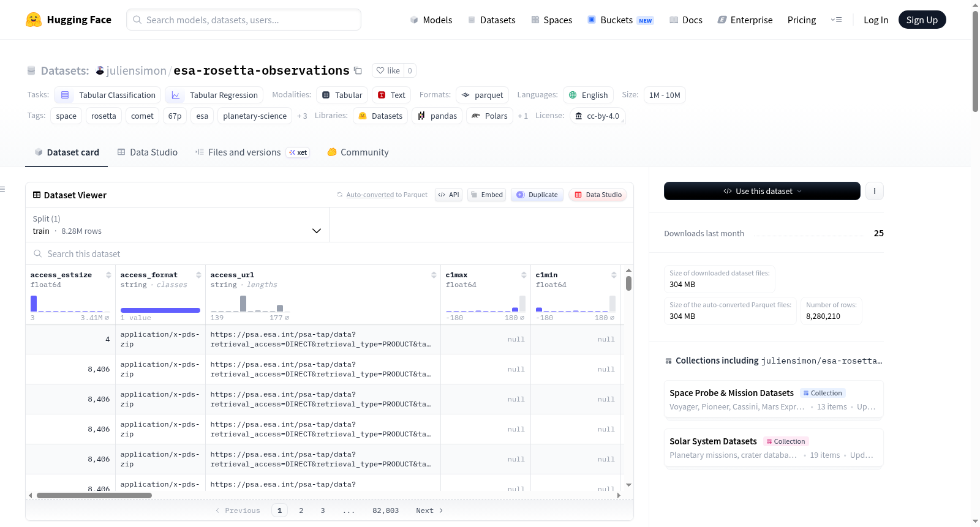The width and height of the screenshot is (980, 527).
Task: Open the more options kebab menu
Action: coord(875,191)
